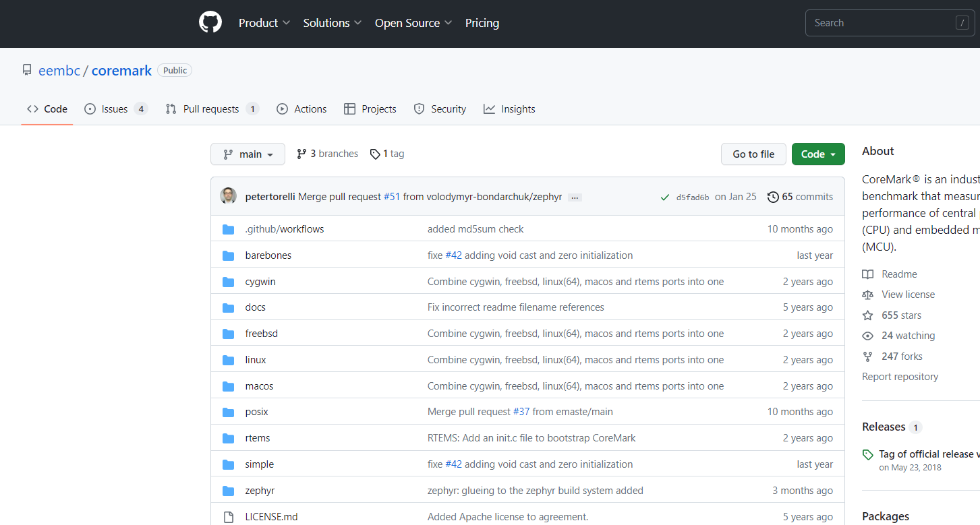Click the file icon beside LICENSE.md
This screenshot has height=525, width=980.
pos(229,517)
